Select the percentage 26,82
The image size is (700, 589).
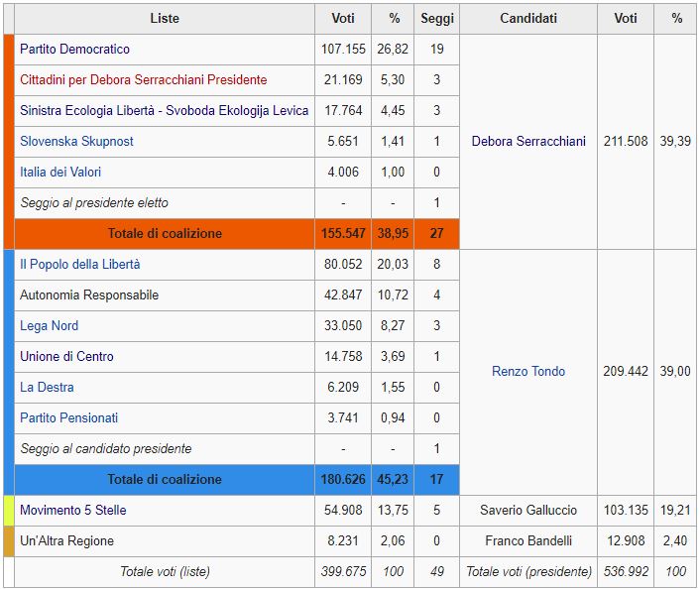(393, 49)
